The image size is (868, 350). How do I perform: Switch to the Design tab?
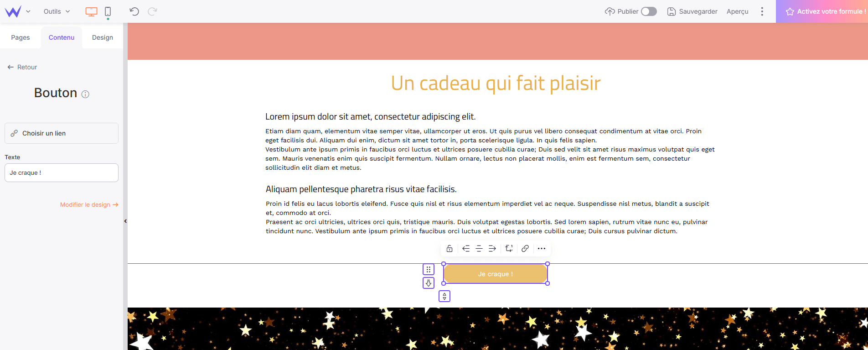click(103, 37)
